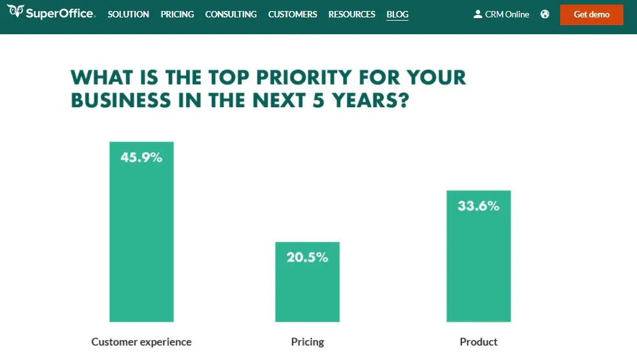Open the CONSULTING menu item
This screenshot has height=364, width=637.
tap(231, 14)
